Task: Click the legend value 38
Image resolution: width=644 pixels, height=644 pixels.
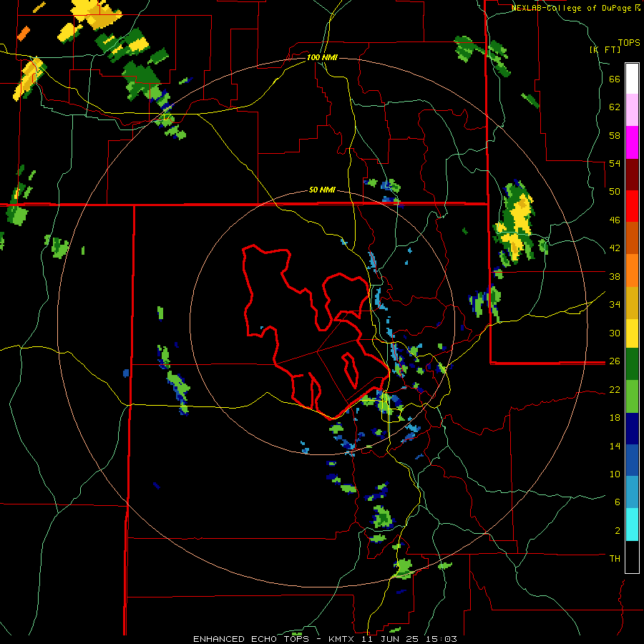Action: pos(615,276)
